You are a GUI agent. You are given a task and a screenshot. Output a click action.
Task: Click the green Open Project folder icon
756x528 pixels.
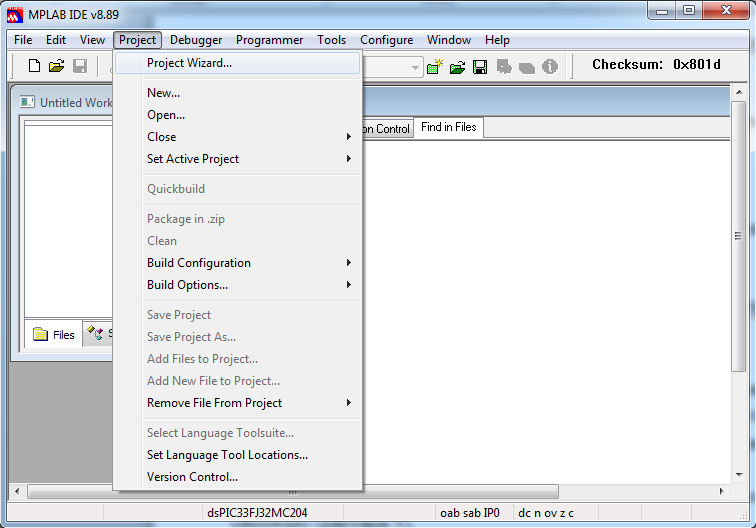458,67
